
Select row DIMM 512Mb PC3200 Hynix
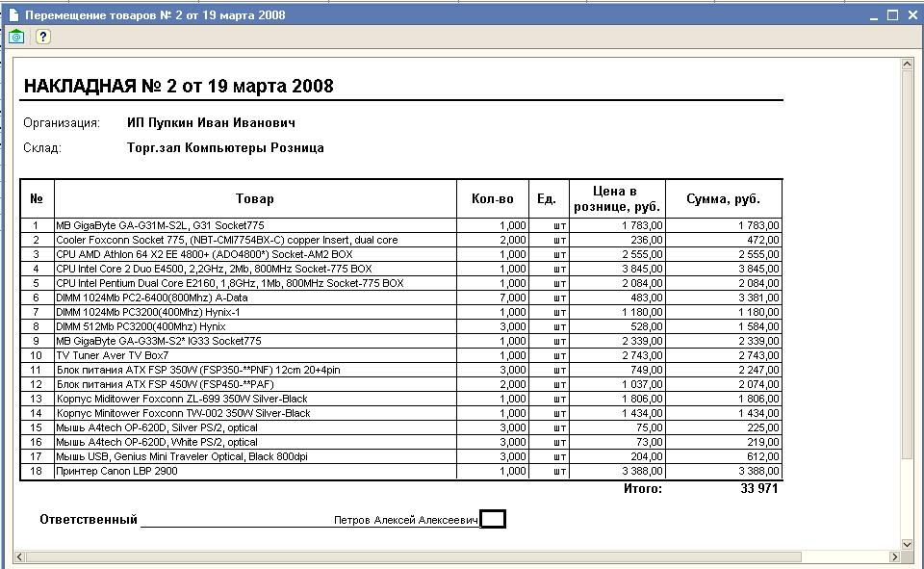[x=400, y=326]
